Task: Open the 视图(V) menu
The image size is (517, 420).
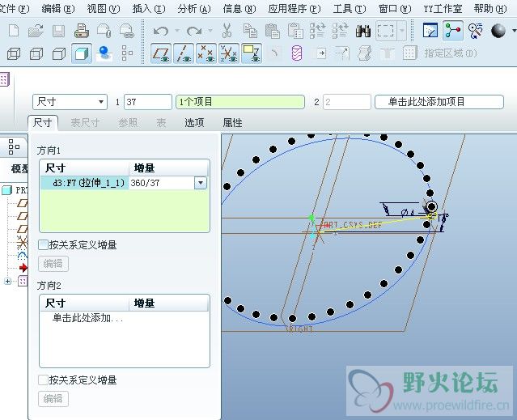Action: click(x=104, y=9)
